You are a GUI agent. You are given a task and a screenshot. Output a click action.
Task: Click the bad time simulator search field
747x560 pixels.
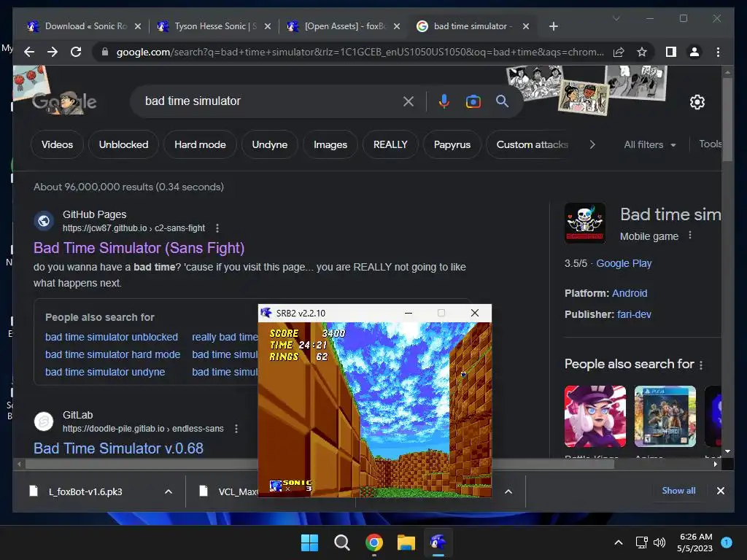coord(268,101)
